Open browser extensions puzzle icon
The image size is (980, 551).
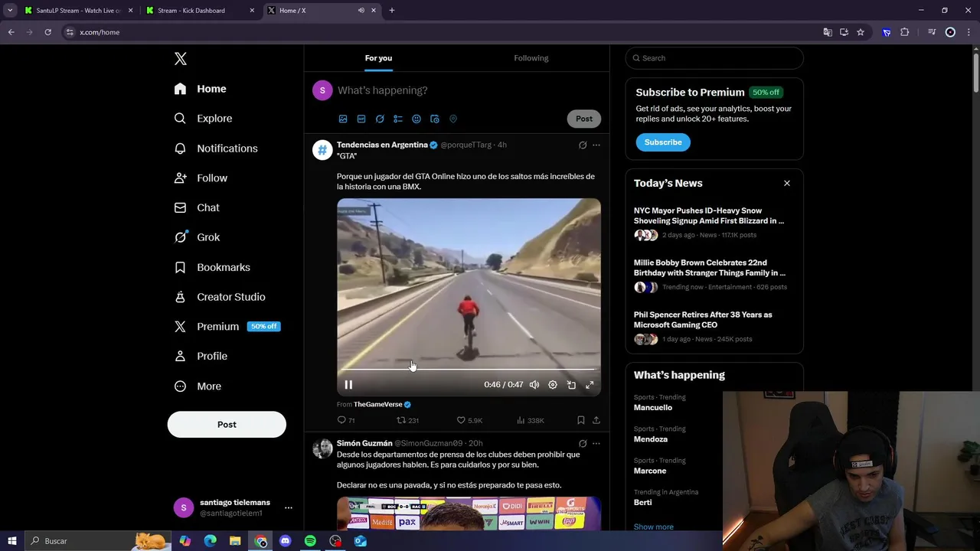[904, 32]
